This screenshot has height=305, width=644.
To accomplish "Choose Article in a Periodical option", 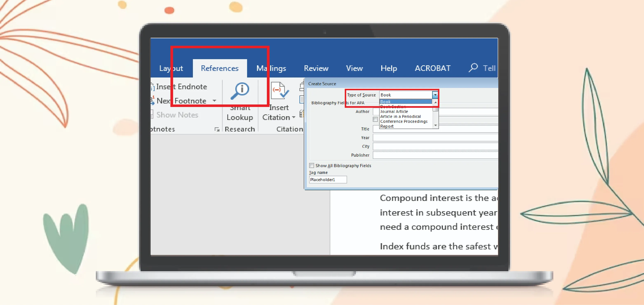I will point(400,116).
